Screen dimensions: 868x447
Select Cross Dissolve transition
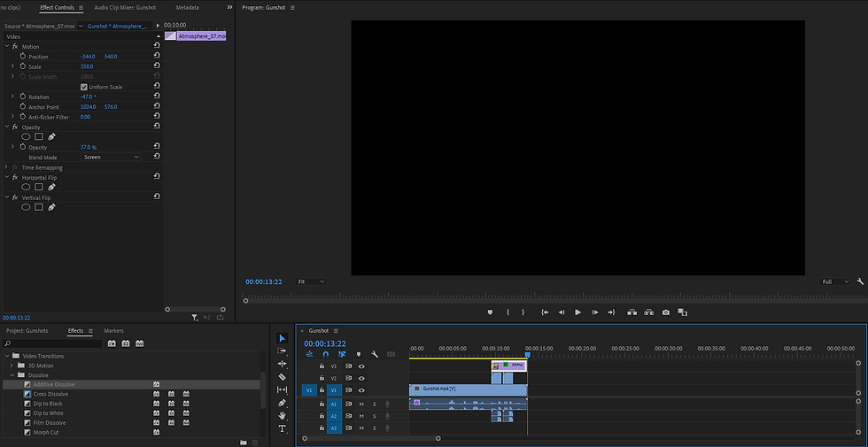pos(50,394)
